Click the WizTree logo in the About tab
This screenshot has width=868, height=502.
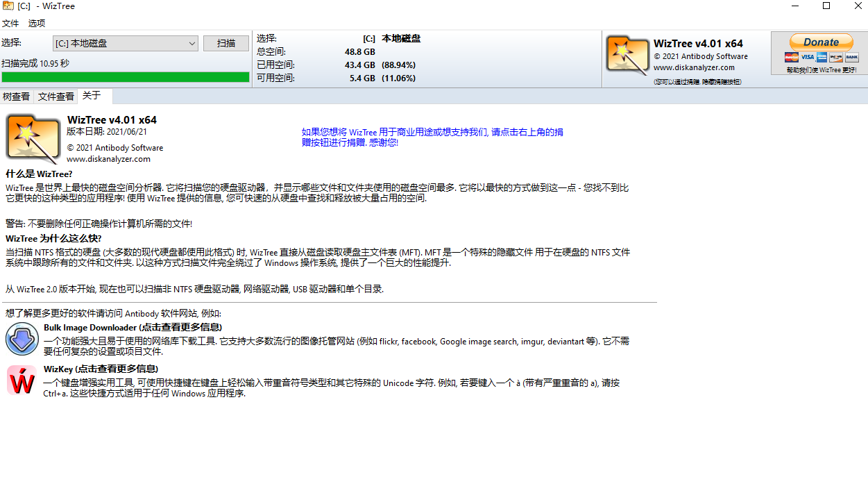point(33,140)
